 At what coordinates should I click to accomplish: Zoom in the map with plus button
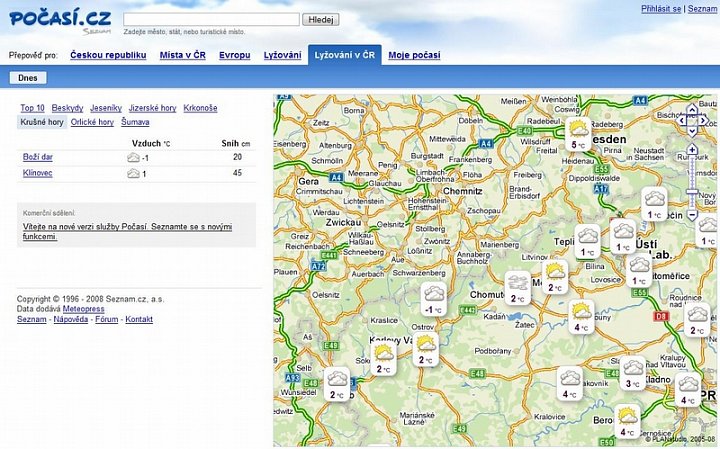pos(692,150)
